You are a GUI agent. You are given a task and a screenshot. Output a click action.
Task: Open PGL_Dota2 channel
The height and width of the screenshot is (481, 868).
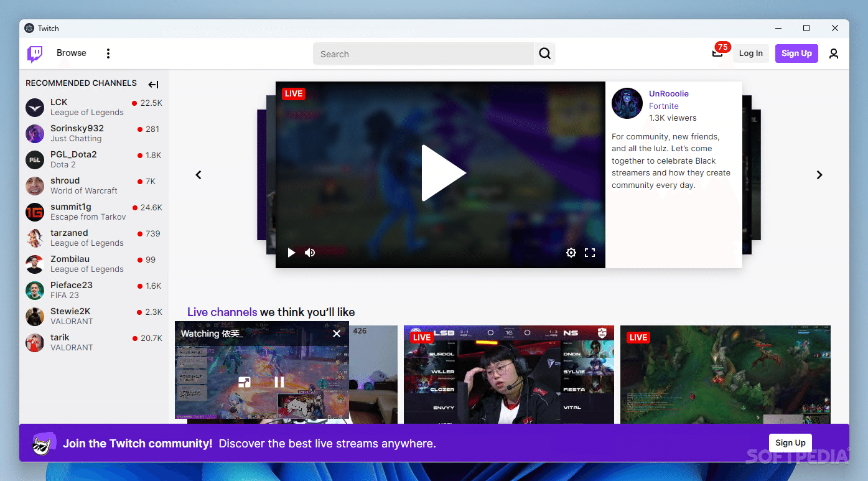93,159
